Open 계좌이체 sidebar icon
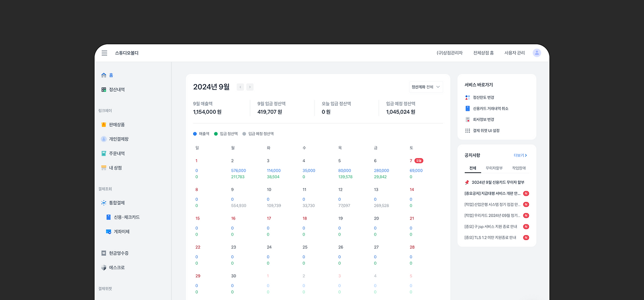The width and height of the screenshot is (644, 300). coord(109,232)
